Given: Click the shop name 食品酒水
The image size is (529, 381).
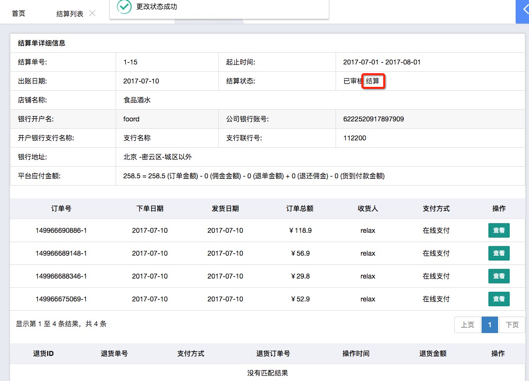Looking at the screenshot, I should [x=137, y=100].
